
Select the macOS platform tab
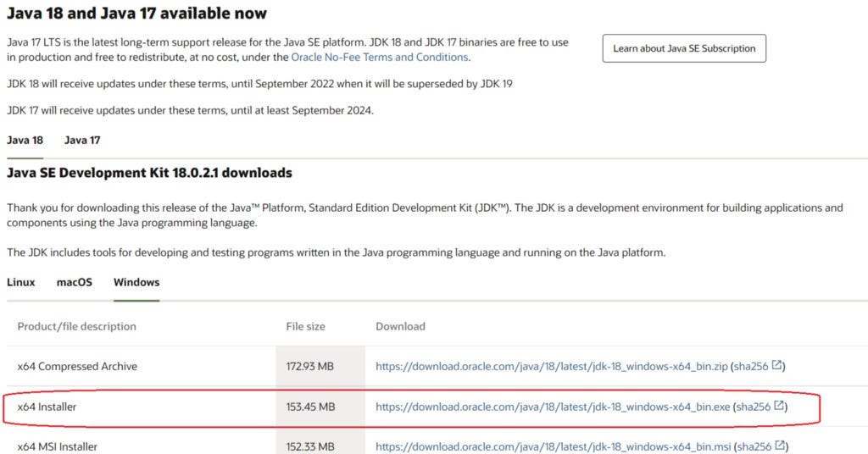pos(75,282)
